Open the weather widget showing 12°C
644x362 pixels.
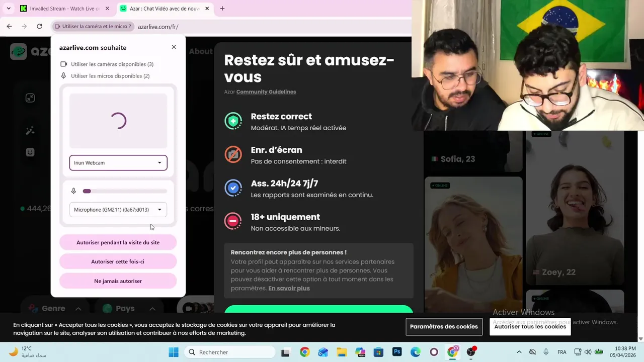click(27, 352)
